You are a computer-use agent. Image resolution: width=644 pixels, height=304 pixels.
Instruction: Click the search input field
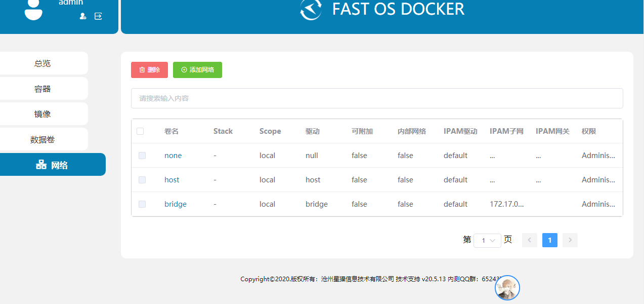point(376,98)
